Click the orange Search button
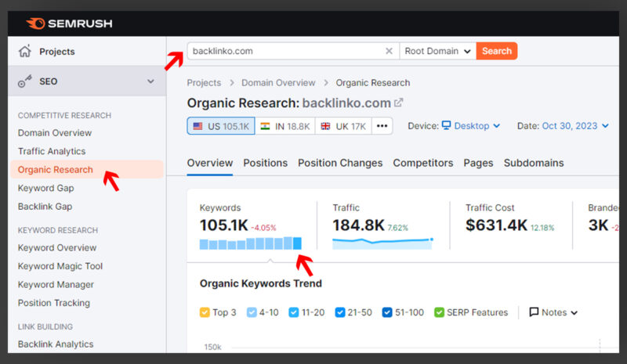 pyautogui.click(x=497, y=51)
